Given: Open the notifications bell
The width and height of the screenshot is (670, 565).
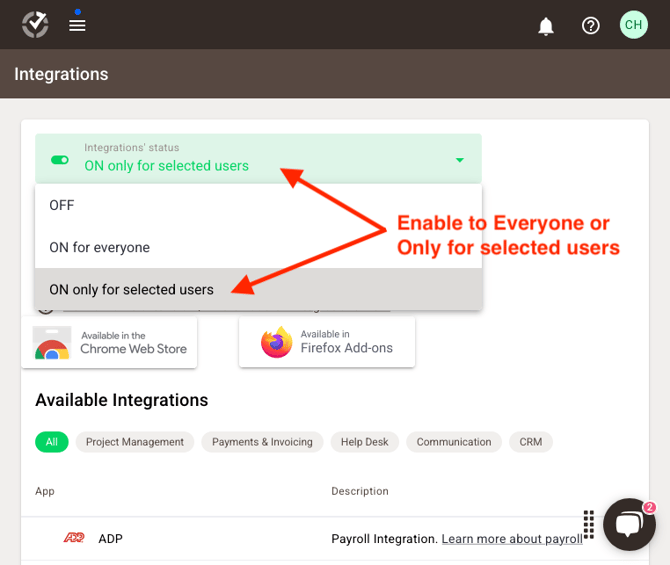Looking at the screenshot, I should (x=546, y=26).
